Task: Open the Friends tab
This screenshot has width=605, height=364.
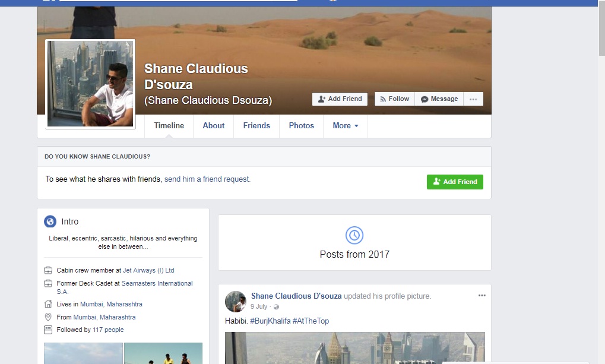Action: point(256,126)
